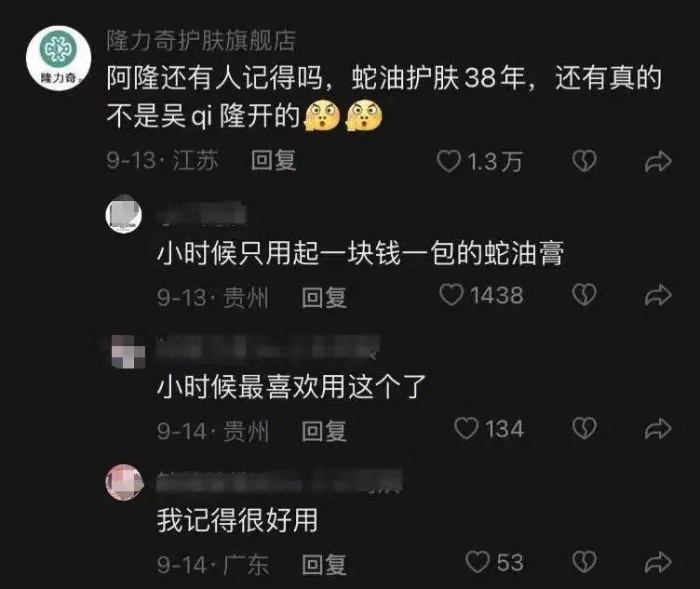
Task: Like the 隆力奇 comment with 1.3万 likes
Action: coord(449,161)
